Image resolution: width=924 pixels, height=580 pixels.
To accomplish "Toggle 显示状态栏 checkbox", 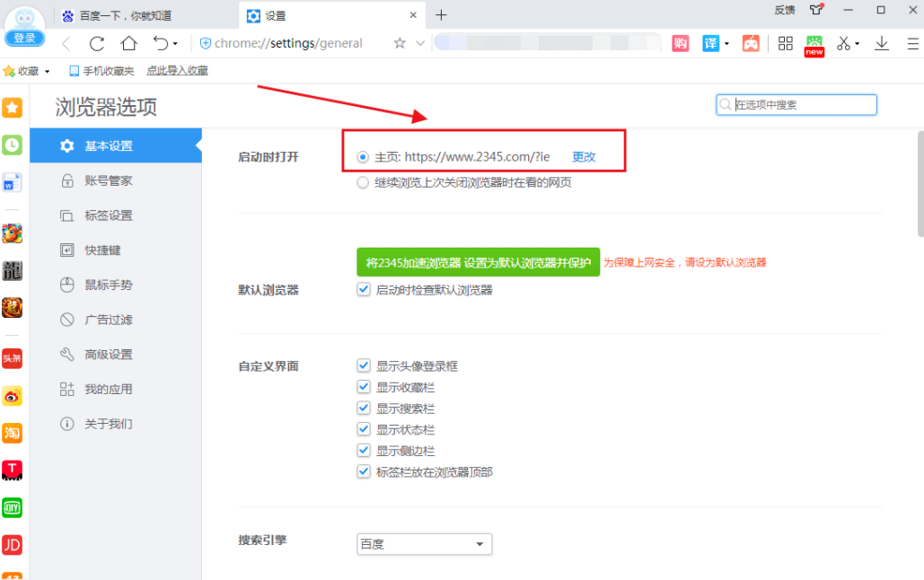I will pyautogui.click(x=364, y=429).
